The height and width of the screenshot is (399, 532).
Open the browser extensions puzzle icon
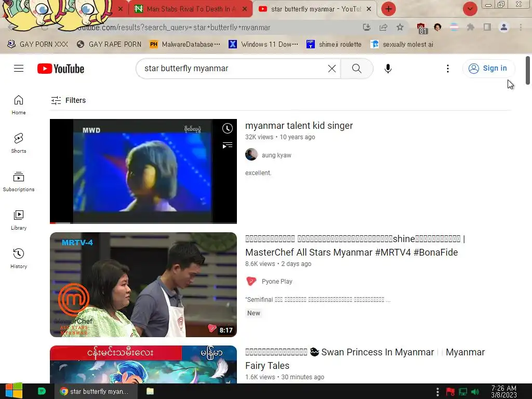(x=470, y=27)
